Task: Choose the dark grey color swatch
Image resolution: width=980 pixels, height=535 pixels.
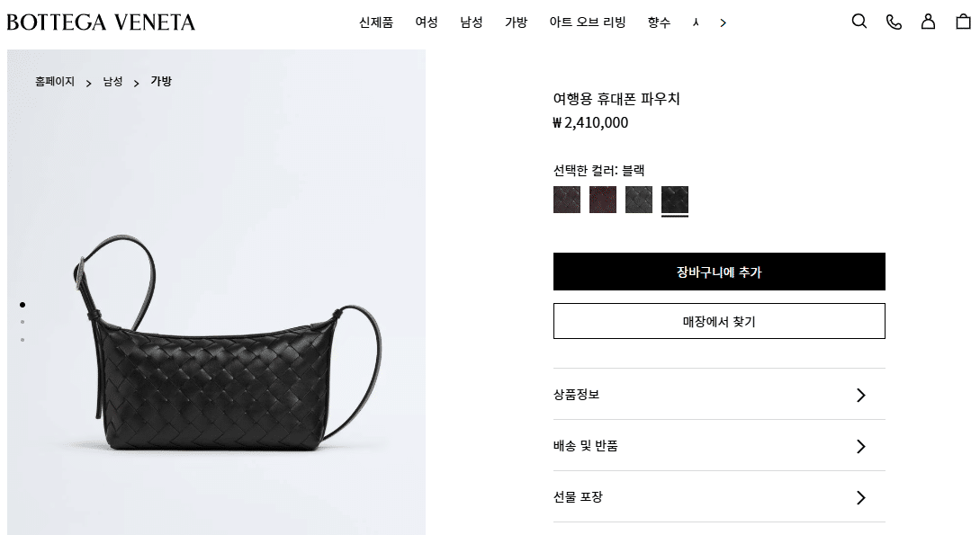Action: [639, 200]
